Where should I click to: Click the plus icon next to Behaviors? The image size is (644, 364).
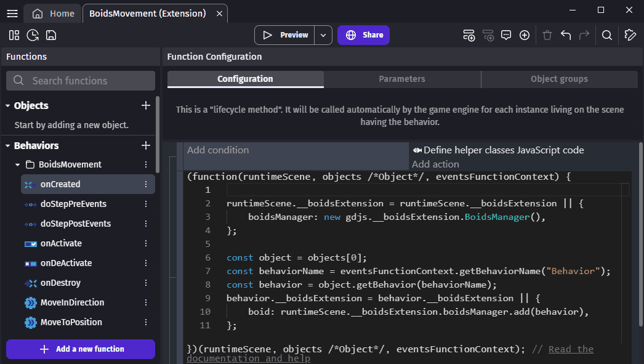pos(146,145)
